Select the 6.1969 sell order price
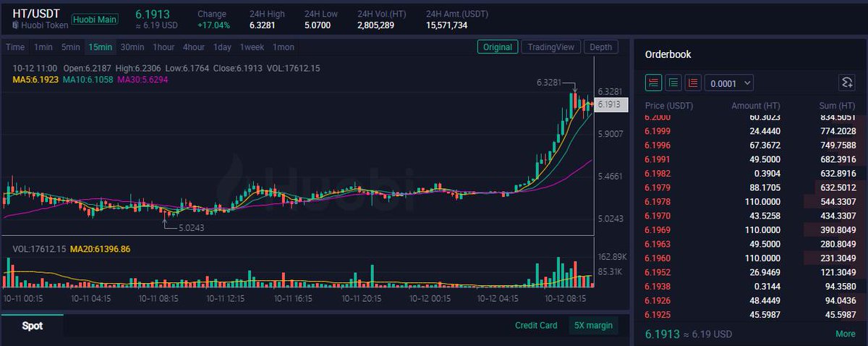868x346 pixels. pyautogui.click(x=657, y=230)
